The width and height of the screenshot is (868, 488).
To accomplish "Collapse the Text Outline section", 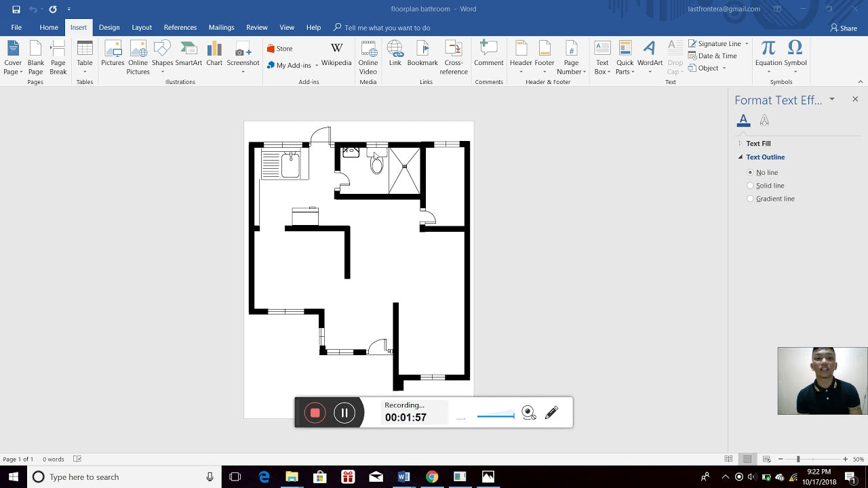I will [740, 157].
